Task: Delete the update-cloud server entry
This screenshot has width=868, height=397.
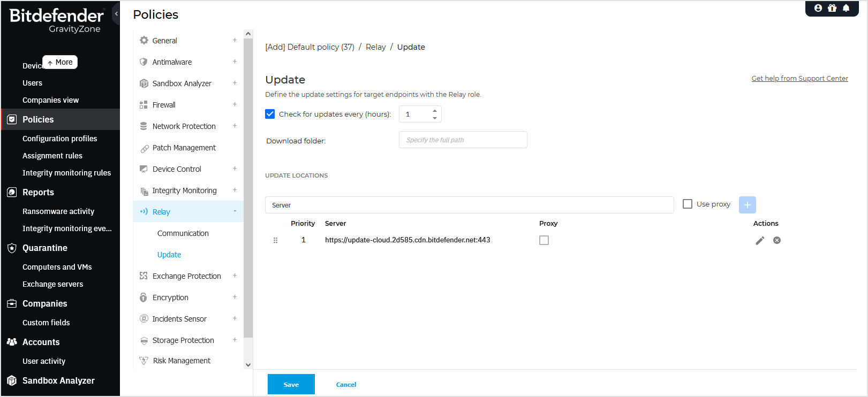Action: coord(777,240)
